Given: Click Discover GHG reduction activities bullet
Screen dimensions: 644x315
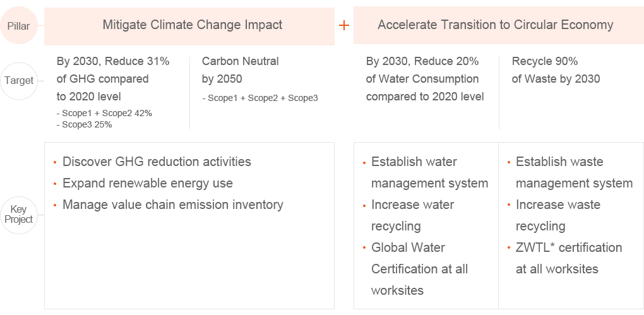Looking at the screenshot, I should (157, 162).
